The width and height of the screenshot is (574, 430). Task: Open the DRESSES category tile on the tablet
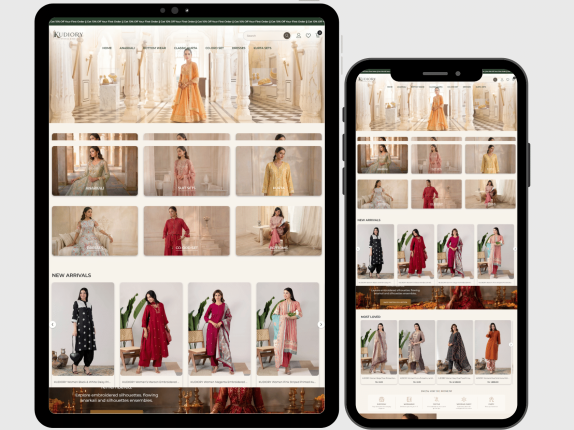95,231
